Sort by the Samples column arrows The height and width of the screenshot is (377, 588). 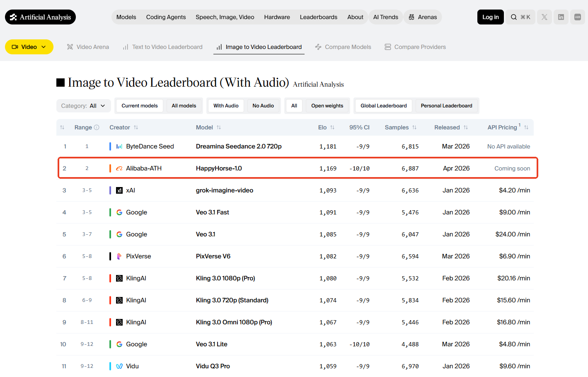pos(414,127)
